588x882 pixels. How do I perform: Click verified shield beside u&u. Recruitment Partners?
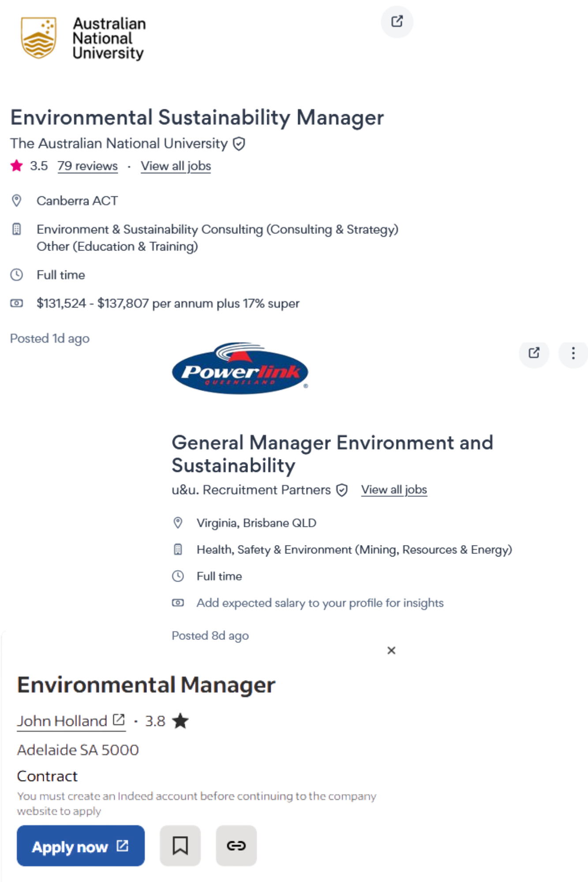[342, 490]
